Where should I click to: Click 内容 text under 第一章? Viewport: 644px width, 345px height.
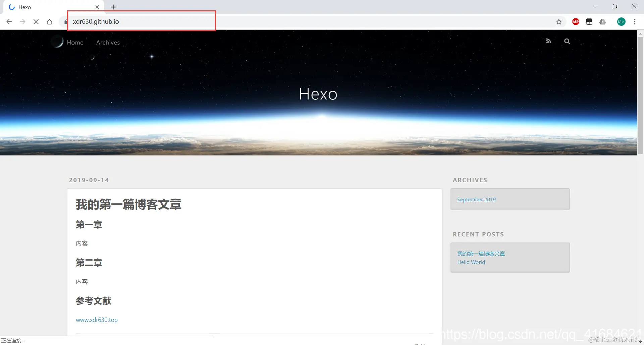coord(82,243)
